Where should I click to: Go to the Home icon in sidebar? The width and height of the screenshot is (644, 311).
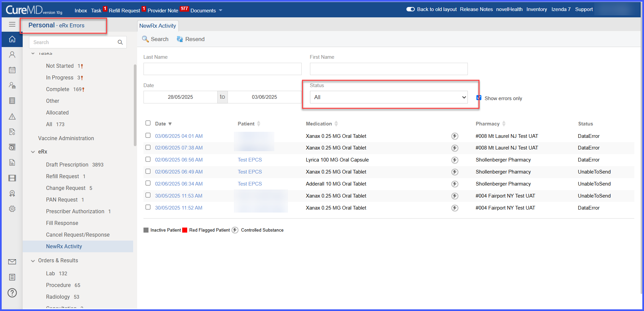(12, 39)
